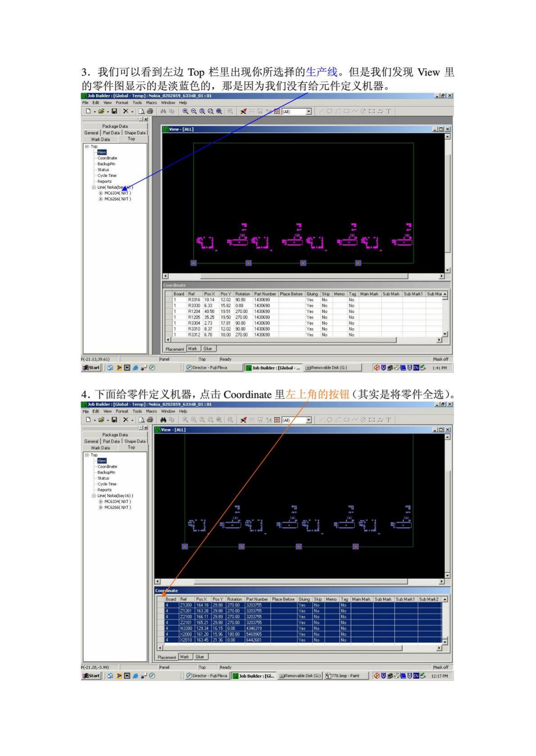Expand MC6266(NXT) node in step 3 tree
This screenshot has height=756, width=536.
click(101, 199)
